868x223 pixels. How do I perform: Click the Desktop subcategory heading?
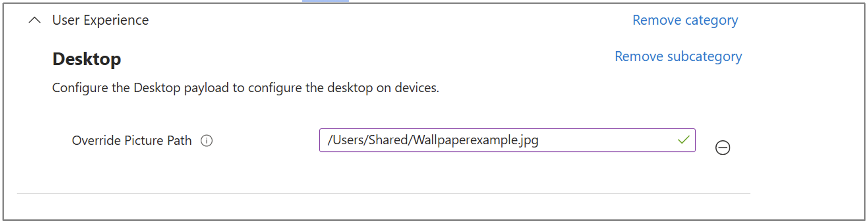(86, 59)
